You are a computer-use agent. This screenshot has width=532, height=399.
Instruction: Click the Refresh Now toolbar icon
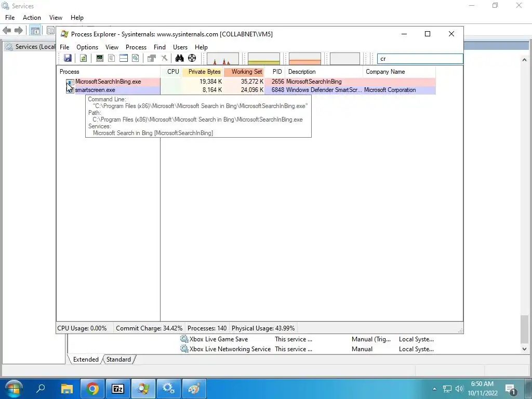pyautogui.click(x=83, y=58)
